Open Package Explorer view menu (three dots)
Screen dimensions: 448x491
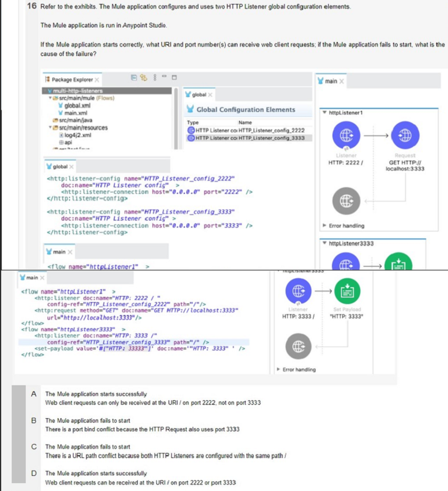click(155, 77)
